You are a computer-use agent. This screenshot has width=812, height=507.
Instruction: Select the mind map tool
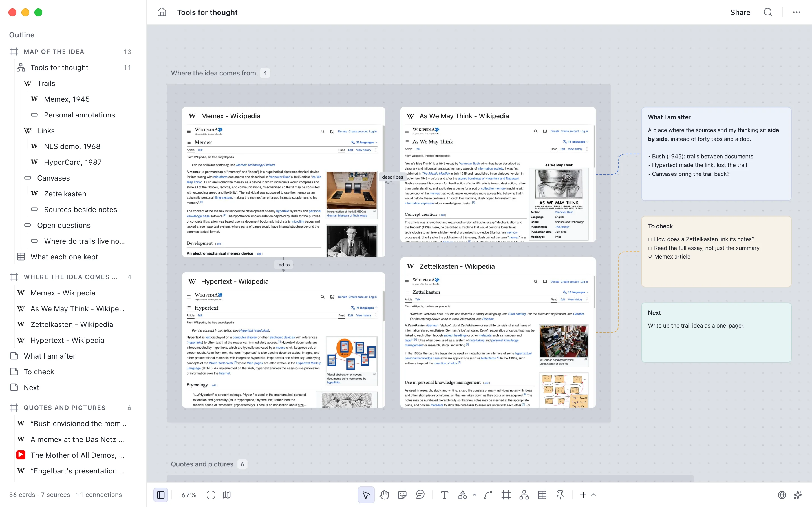524,495
